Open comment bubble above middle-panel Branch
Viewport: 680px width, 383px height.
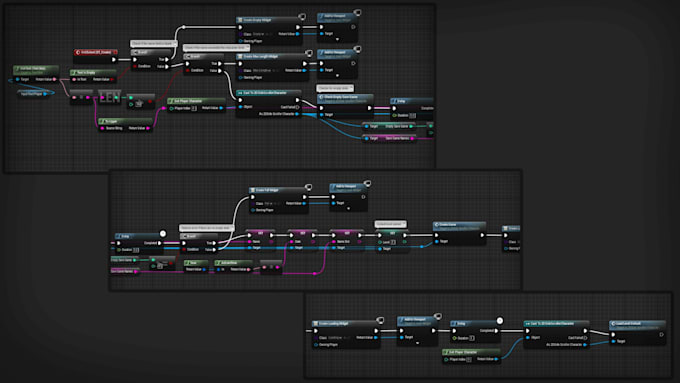[x=206, y=228]
